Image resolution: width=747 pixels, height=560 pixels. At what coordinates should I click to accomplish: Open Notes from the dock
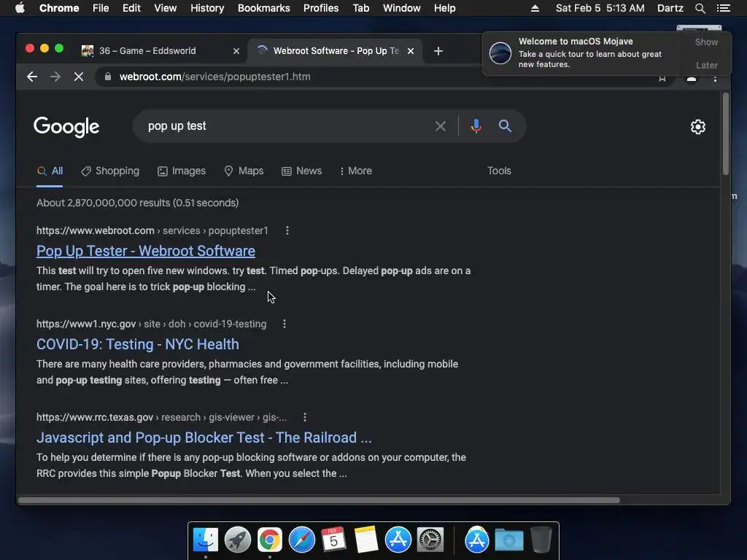(366, 540)
